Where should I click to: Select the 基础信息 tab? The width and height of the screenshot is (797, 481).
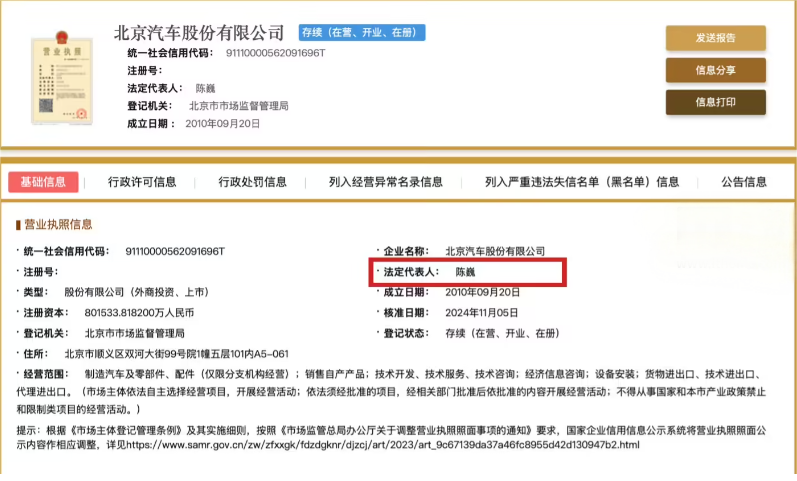(43, 182)
